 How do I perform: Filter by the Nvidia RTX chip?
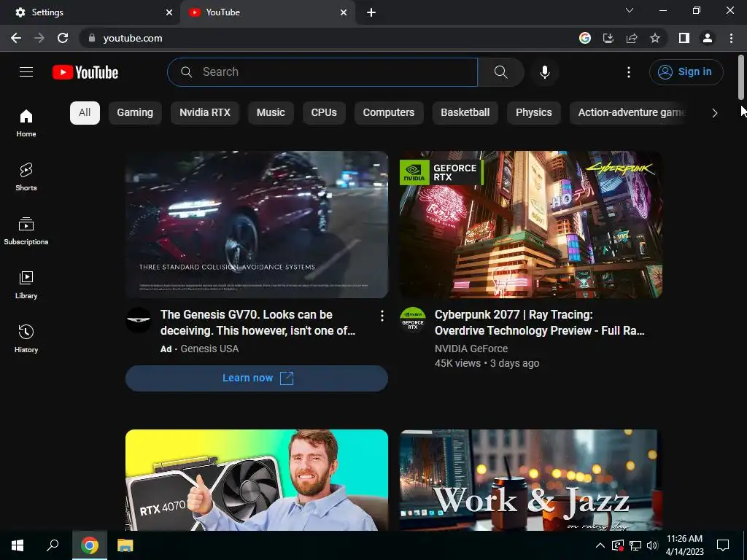click(205, 113)
